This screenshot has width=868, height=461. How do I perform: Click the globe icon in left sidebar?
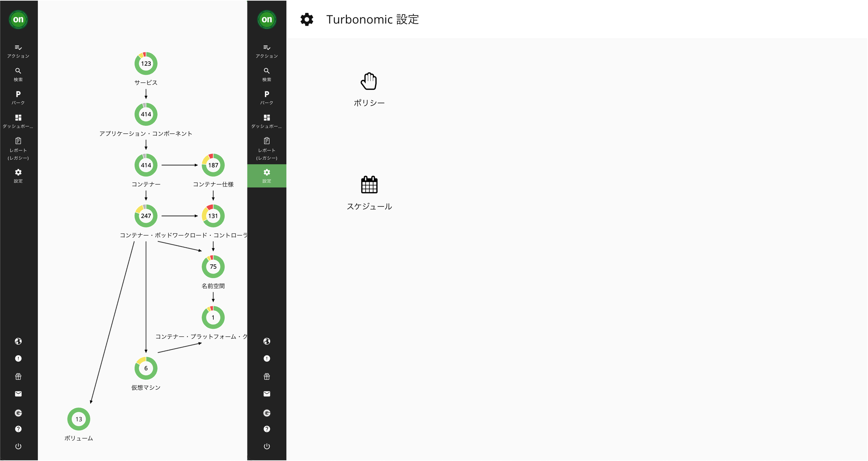coord(18,341)
